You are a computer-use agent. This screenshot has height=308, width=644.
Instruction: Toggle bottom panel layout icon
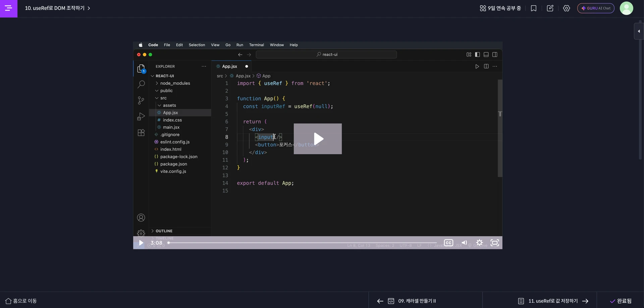pos(486,55)
